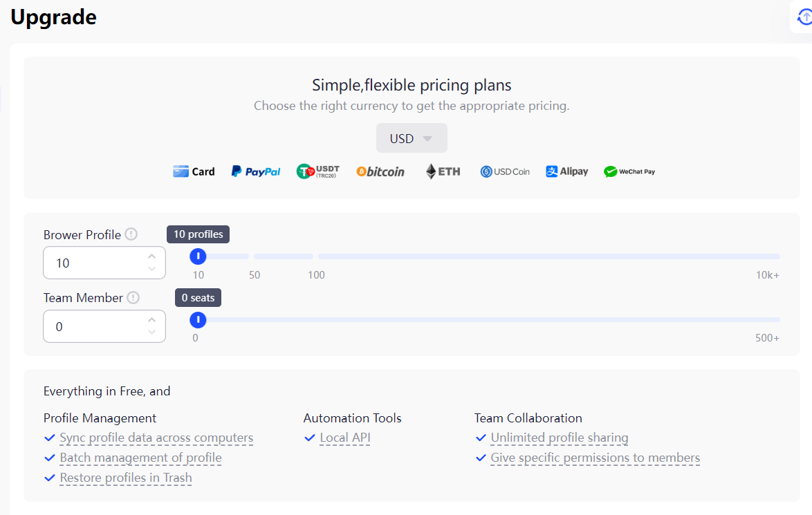
Task: Select the Card payment icon
Action: coord(194,171)
